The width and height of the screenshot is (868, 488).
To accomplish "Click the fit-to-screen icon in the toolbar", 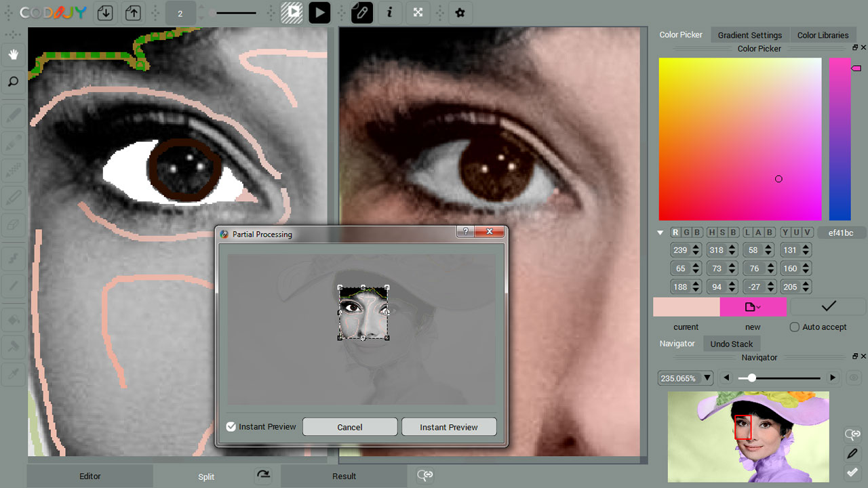I will [418, 13].
